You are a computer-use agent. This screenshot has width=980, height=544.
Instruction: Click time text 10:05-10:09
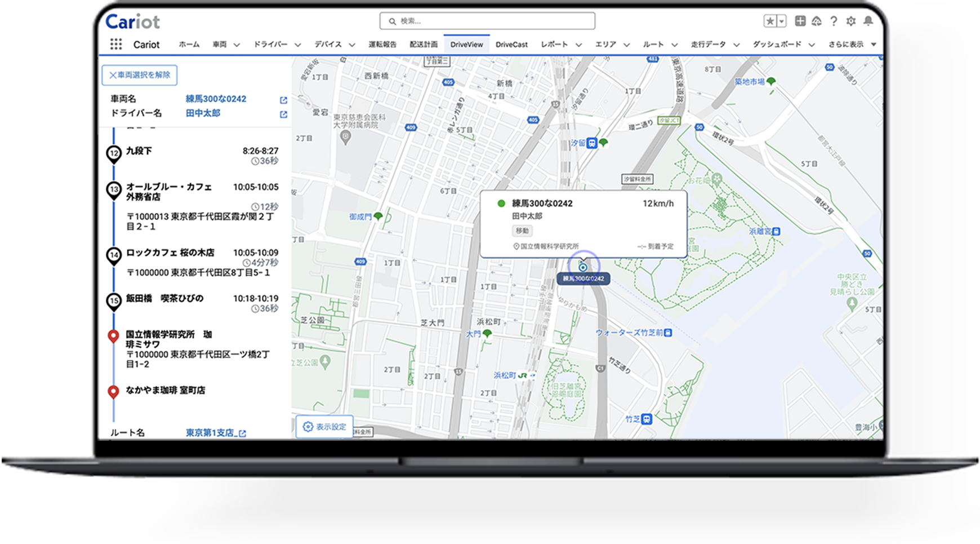pyautogui.click(x=256, y=253)
